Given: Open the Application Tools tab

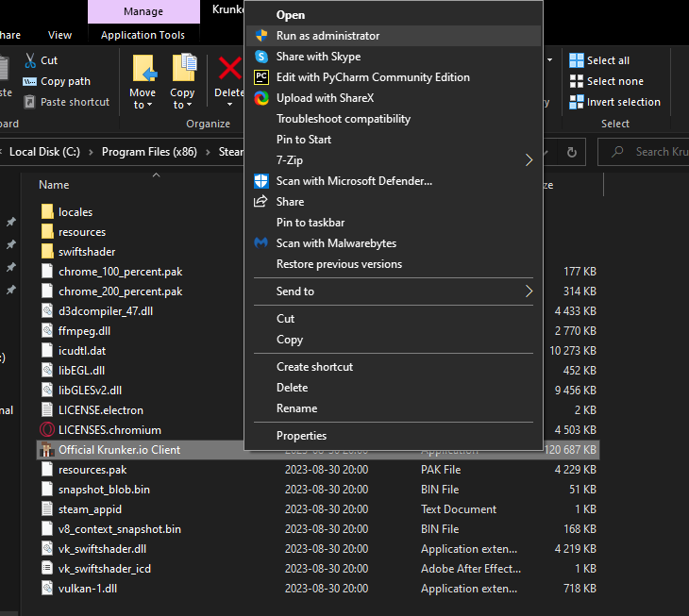Looking at the screenshot, I should [143, 35].
